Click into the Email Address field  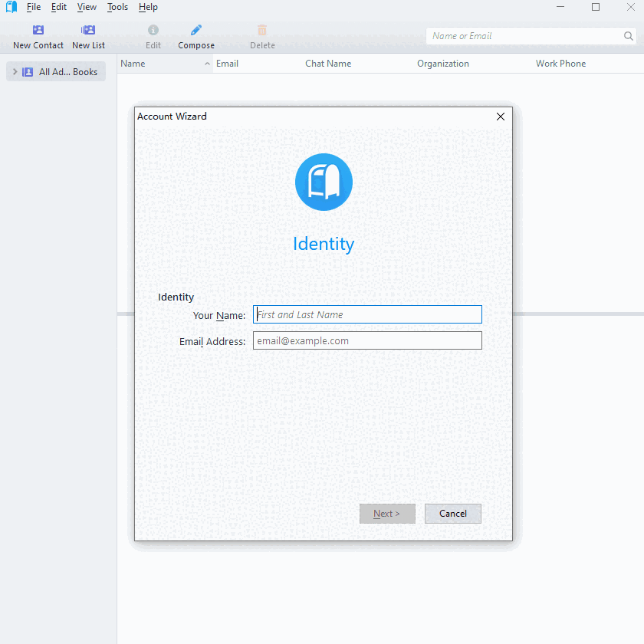tap(367, 340)
